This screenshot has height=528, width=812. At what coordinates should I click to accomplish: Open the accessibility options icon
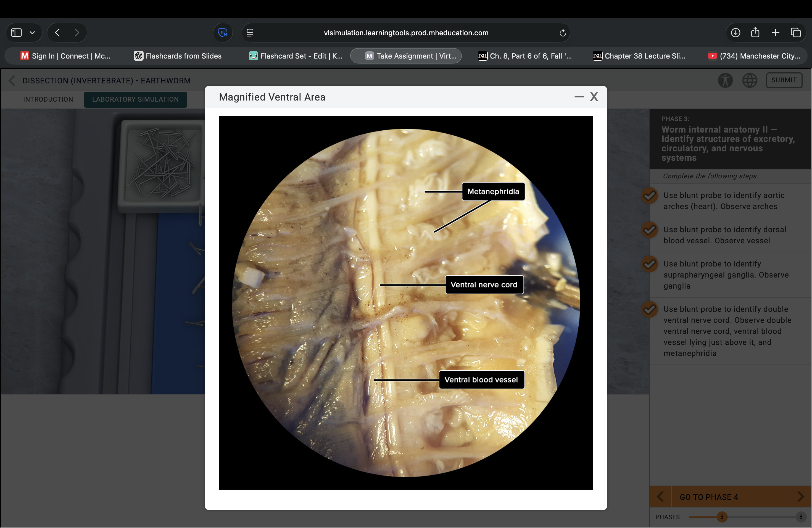[x=725, y=80]
